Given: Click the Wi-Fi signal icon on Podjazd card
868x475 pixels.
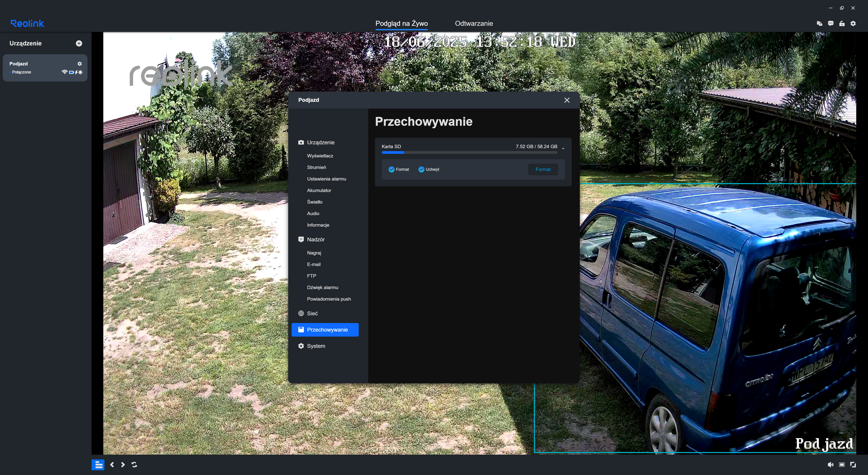Looking at the screenshot, I should tap(64, 72).
